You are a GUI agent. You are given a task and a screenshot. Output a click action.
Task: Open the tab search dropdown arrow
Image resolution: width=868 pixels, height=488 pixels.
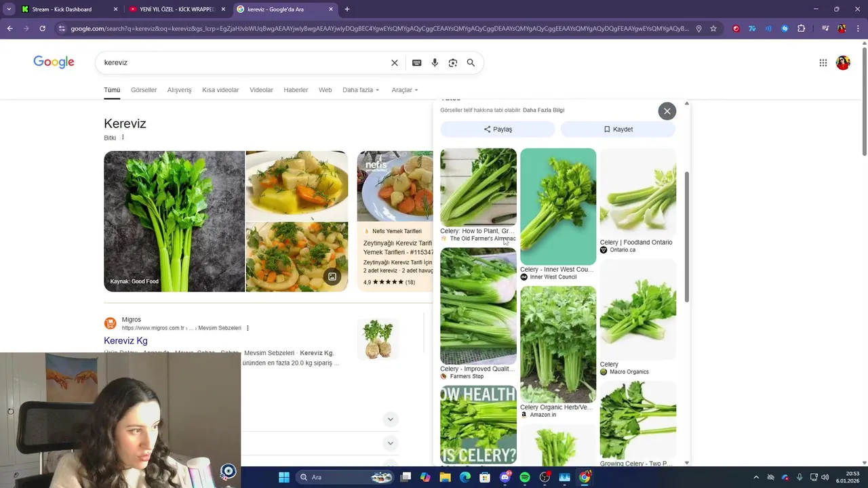pos(9,9)
